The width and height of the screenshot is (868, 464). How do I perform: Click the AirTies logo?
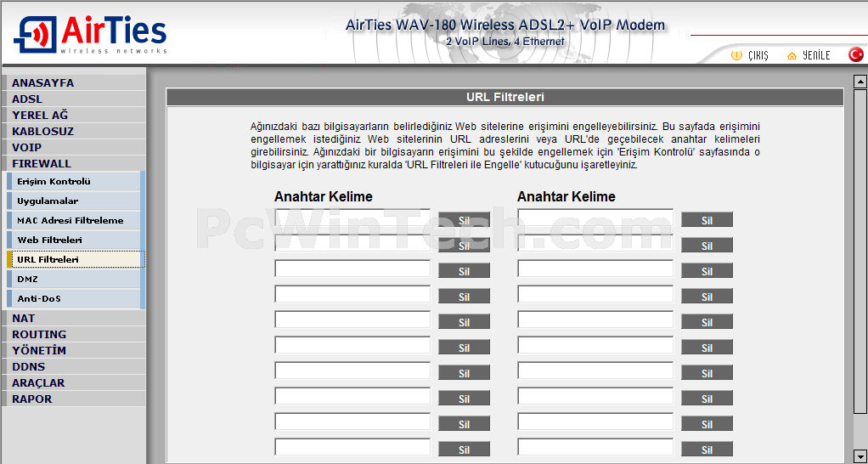click(90, 34)
